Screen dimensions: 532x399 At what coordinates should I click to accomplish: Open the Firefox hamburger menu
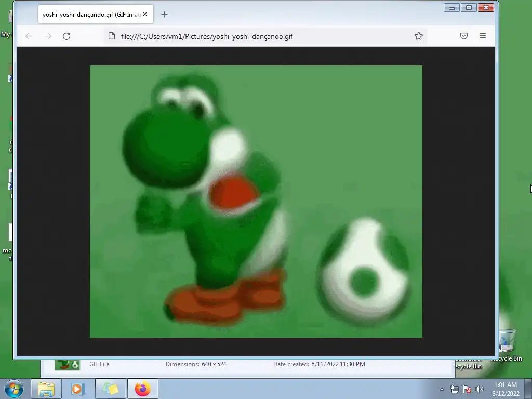[x=483, y=36]
